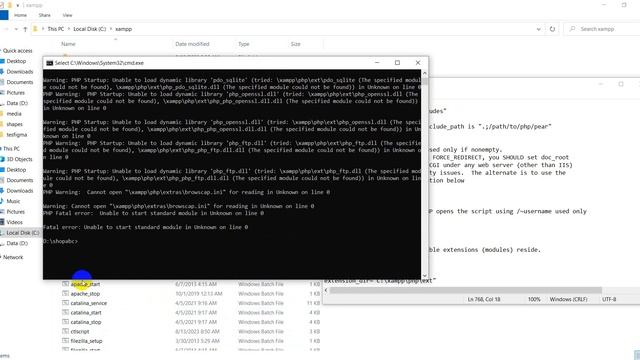Image resolution: width=640 pixels, height=360 pixels.
Task: Refresh the xampp folder view
Action: pyautogui.click(x=552, y=29)
